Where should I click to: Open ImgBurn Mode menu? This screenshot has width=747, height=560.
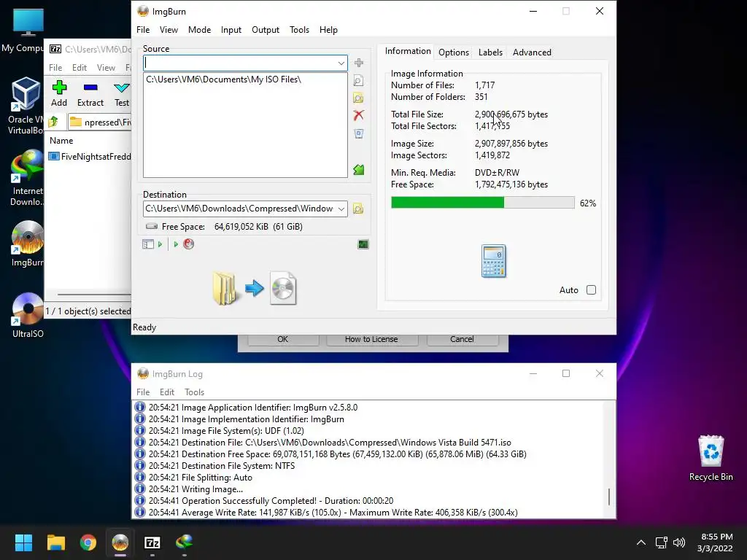tap(199, 29)
